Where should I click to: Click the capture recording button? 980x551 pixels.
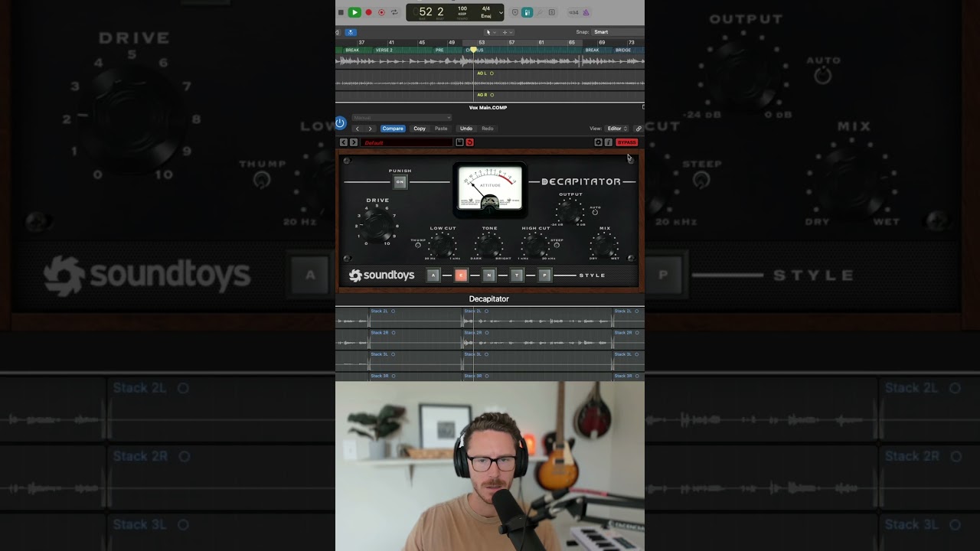tap(381, 12)
